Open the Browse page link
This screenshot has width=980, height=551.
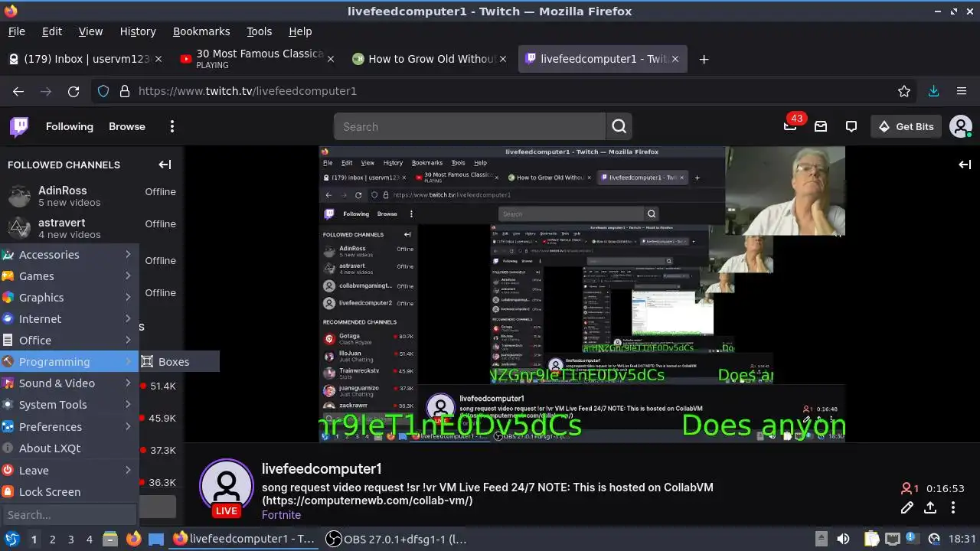(x=127, y=126)
